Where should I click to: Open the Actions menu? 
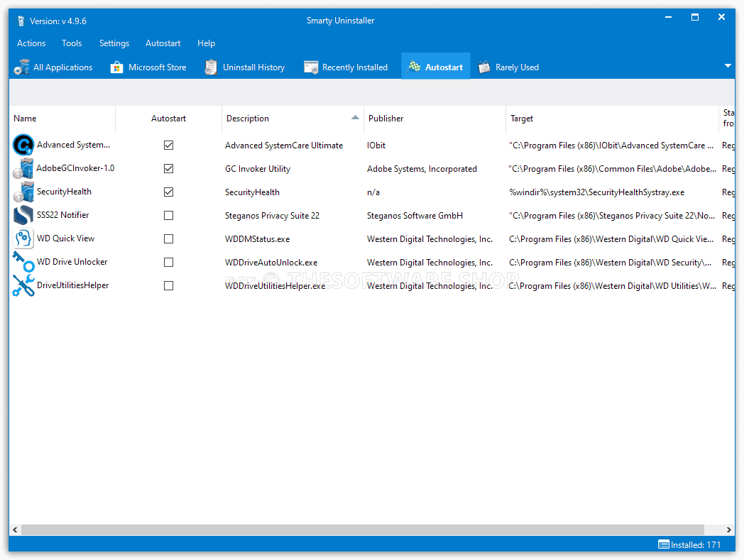click(31, 43)
